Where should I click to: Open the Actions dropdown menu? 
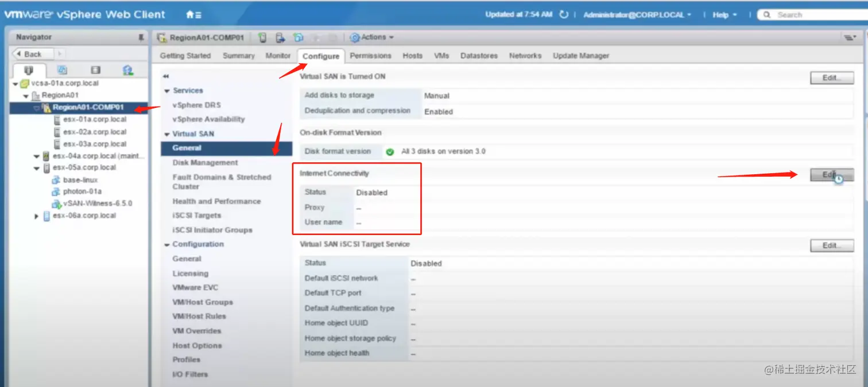(377, 37)
